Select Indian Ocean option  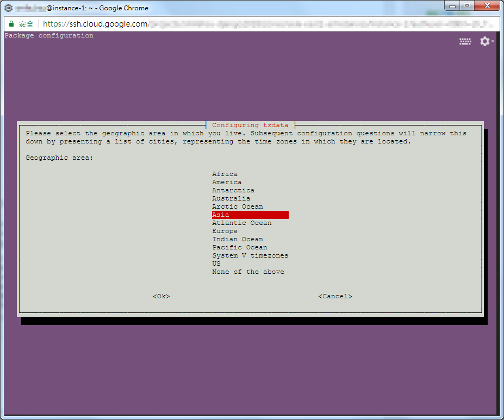(x=237, y=239)
